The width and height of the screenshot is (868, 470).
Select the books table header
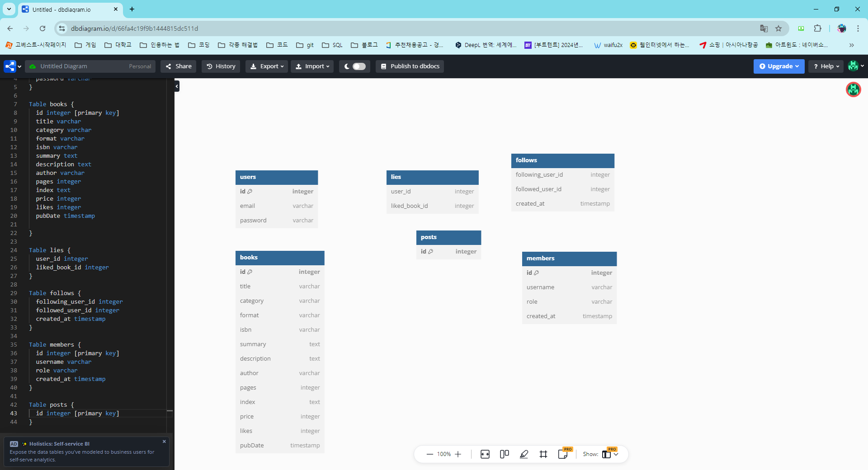[280, 258]
